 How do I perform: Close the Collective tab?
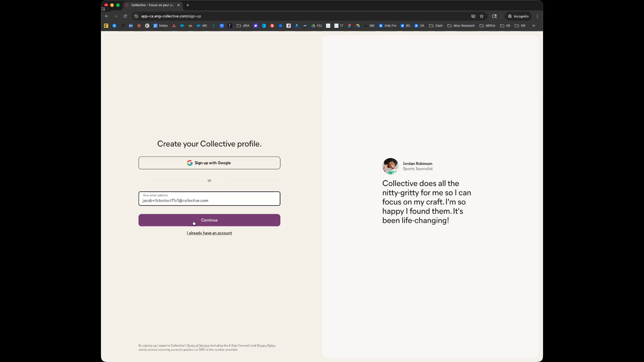tap(178, 5)
